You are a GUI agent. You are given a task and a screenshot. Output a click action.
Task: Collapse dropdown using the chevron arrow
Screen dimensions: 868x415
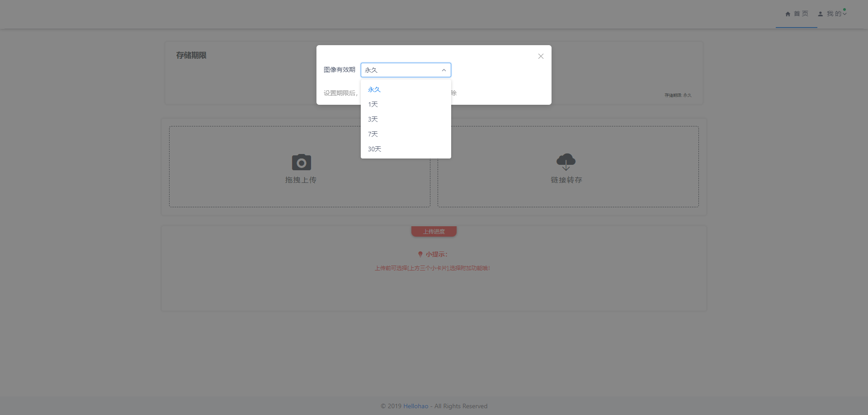444,70
